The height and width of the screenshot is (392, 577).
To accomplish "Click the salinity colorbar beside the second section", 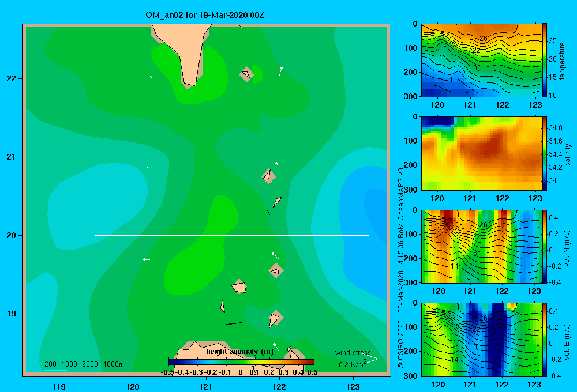I will coord(545,153).
